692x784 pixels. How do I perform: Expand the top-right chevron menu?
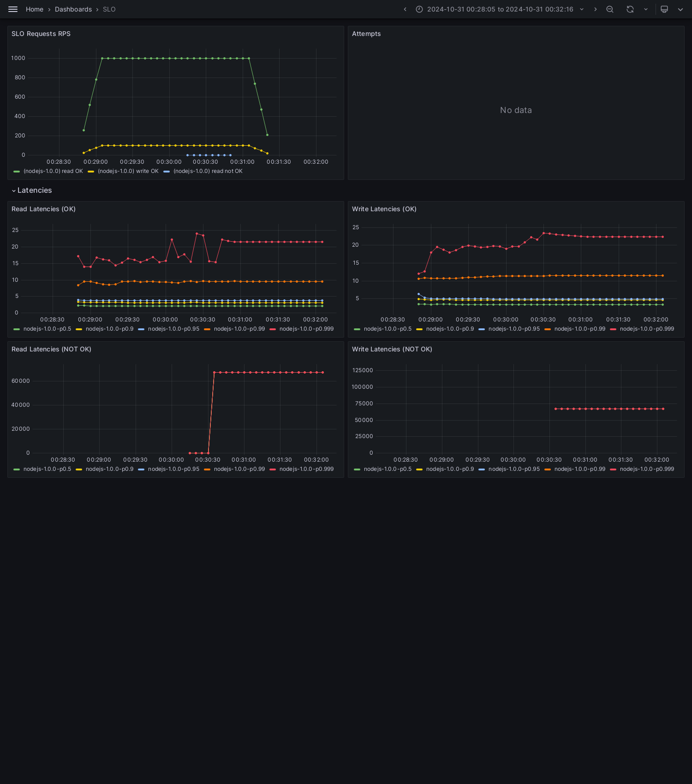coord(680,9)
